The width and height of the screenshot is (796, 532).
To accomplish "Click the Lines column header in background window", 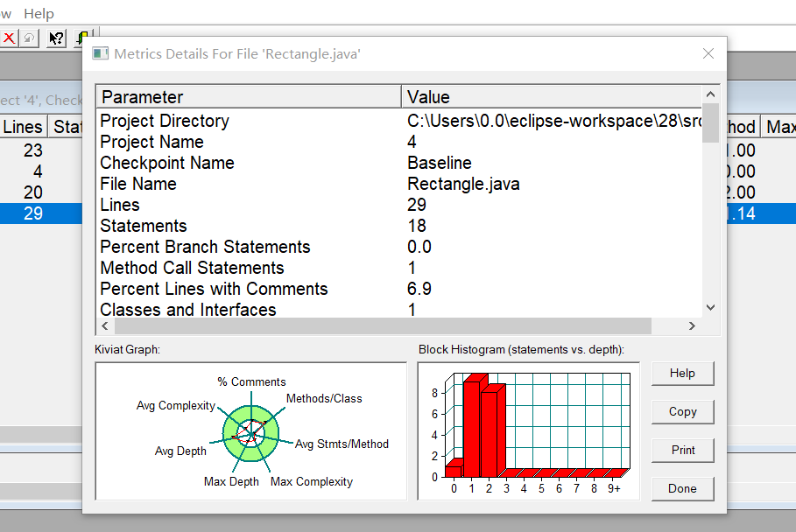I will (23, 127).
